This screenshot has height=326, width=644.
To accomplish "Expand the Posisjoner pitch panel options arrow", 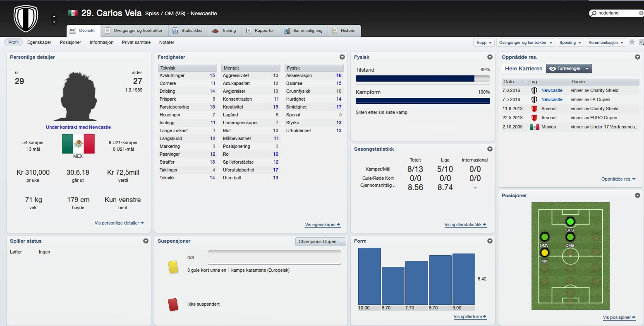I will (637, 196).
